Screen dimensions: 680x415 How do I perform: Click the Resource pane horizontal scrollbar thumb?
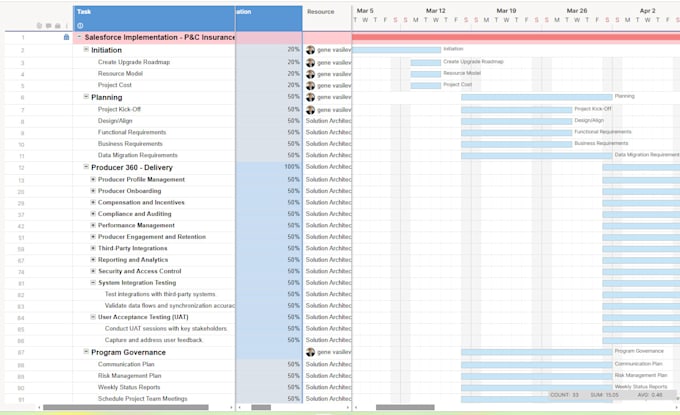pyautogui.click(x=261, y=408)
